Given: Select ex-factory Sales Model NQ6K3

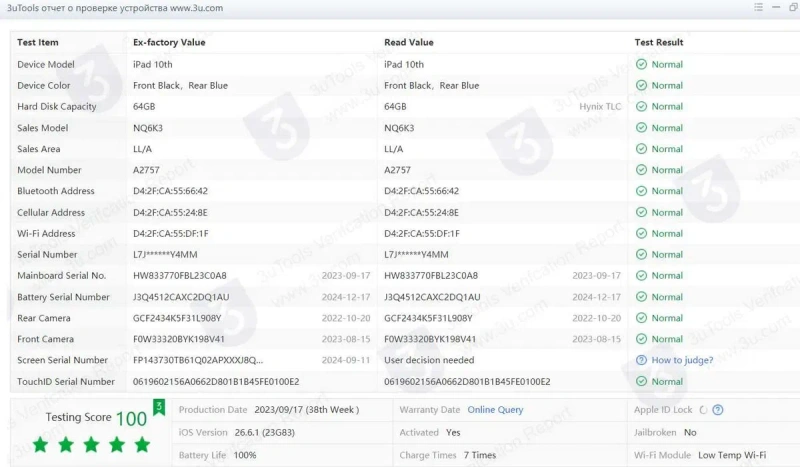Looking at the screenshot, I should click(148, 128).
